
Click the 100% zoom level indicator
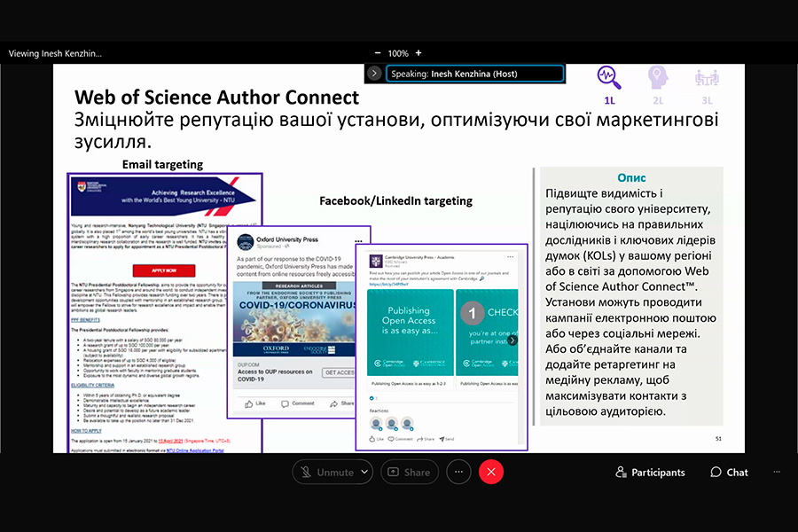coord(398,53)
